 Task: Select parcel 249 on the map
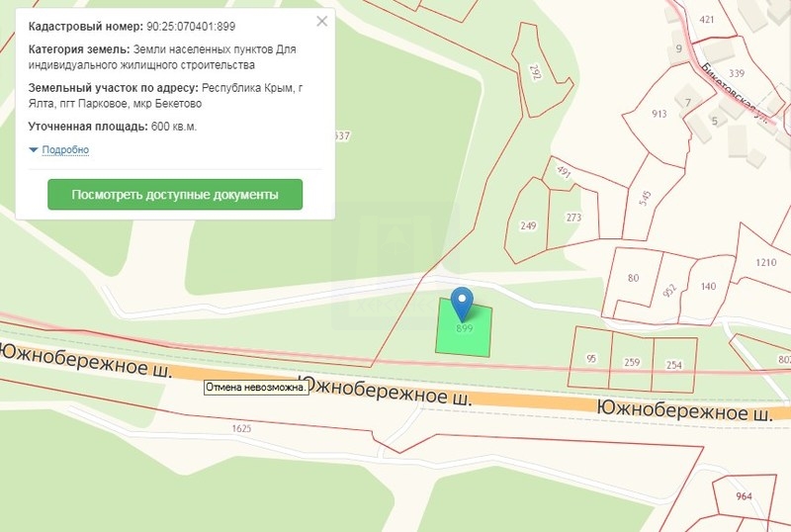tap(528, 225)
